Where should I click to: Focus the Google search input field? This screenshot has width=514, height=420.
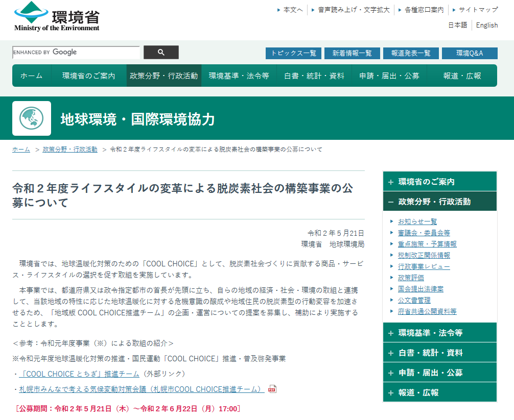76,53
